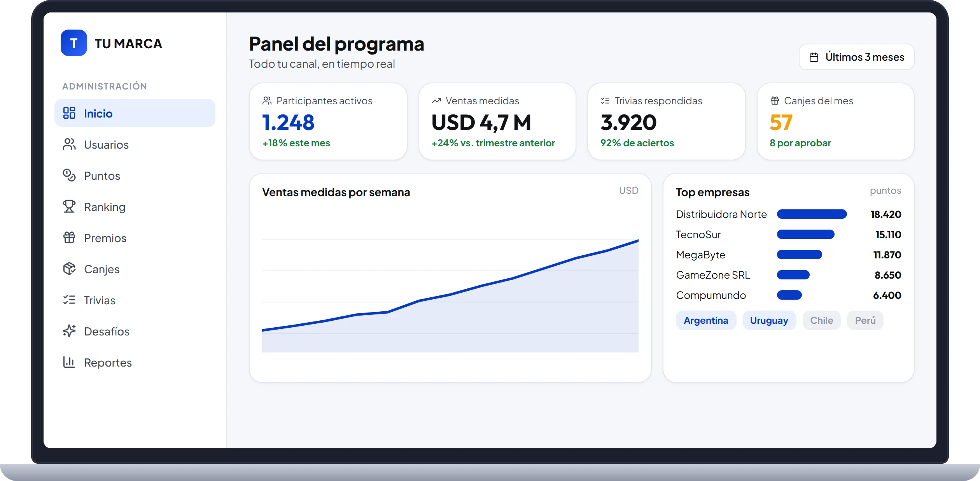Click the Premios gift icon in sidebar
This screenshot has height=481, width=980.
tap(69, 238)
